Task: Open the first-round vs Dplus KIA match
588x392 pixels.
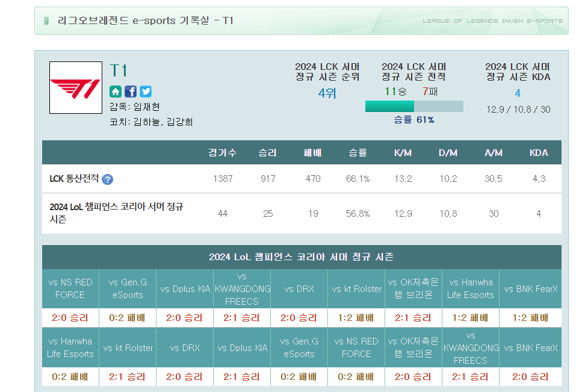Action: 185,289
